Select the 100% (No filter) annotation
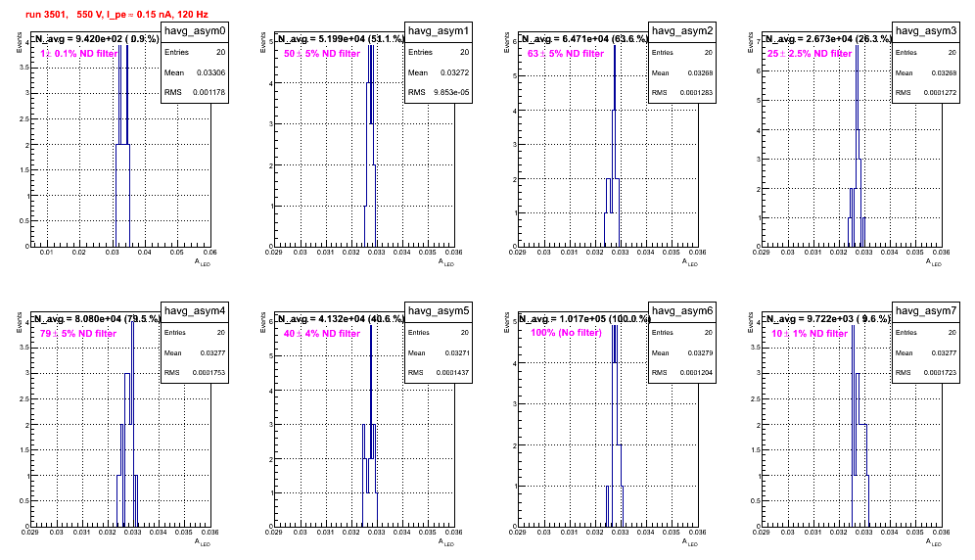The width and height of the screenshot is (975, 560). pos(567,333)
